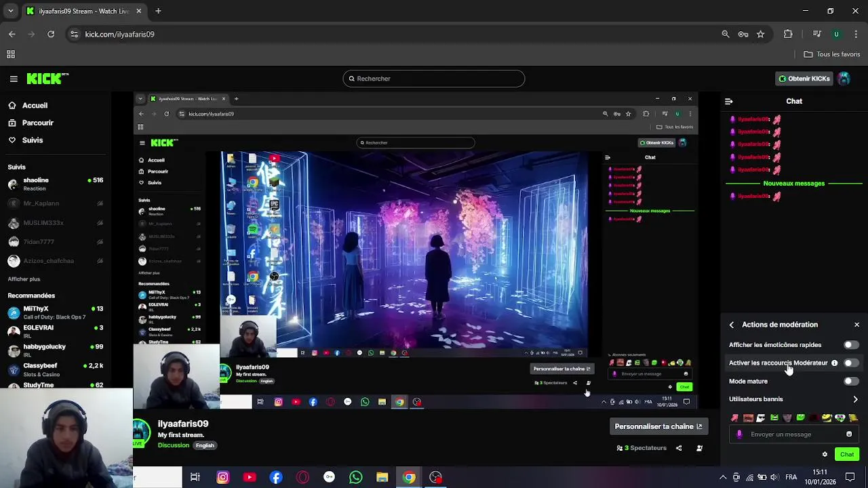Open the Discussion category link
Viewport: 868px width, 488px height.
coord(174,445)
